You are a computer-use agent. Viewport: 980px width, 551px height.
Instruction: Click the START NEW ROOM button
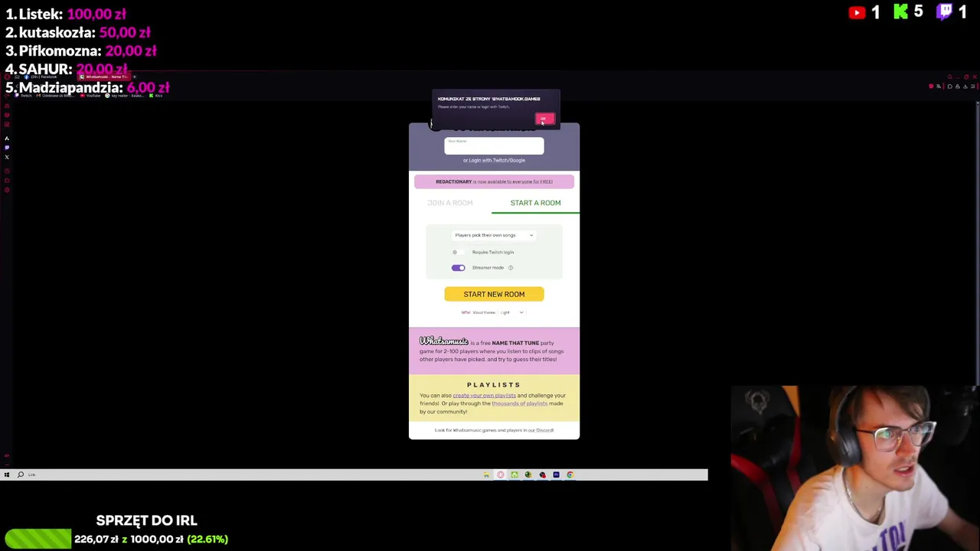(x=494, y=294)
